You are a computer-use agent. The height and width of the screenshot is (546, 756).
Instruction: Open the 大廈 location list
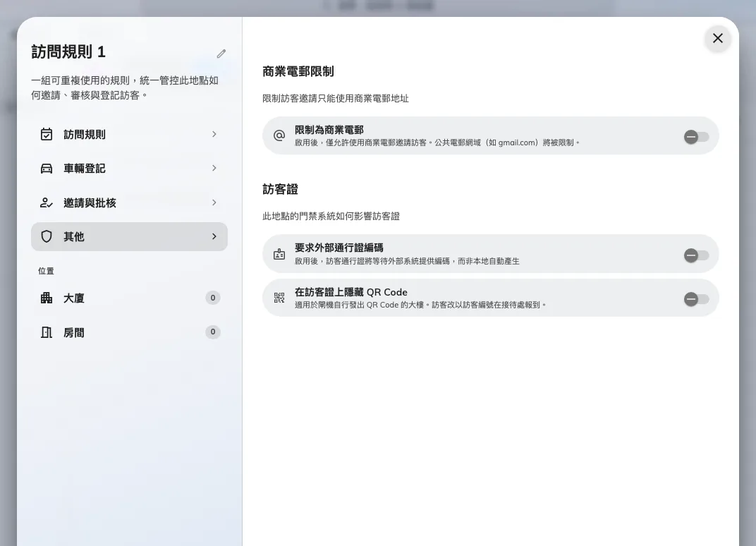pyautogui.click(x=129, y=298)
